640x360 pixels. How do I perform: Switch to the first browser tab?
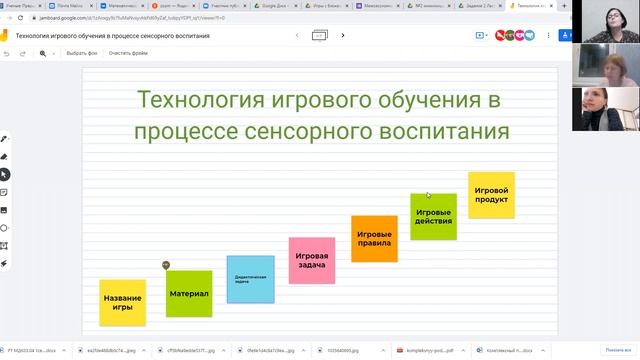[20, 6]
